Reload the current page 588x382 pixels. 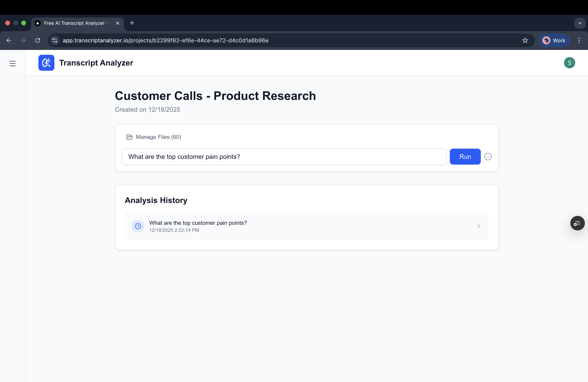(38, 40)
